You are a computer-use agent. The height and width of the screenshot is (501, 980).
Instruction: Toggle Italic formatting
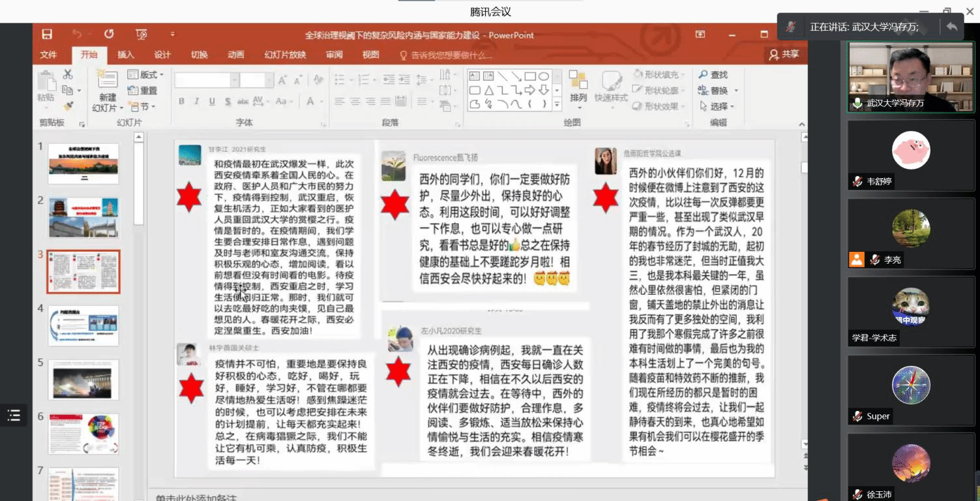[x=196, y=102]
